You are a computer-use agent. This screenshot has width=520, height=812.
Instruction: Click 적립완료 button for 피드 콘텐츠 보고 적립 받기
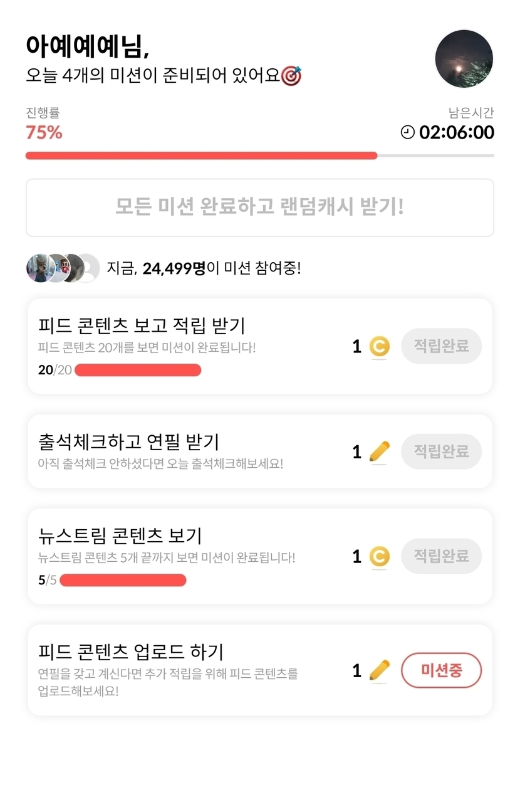click(x=441, y=346)
